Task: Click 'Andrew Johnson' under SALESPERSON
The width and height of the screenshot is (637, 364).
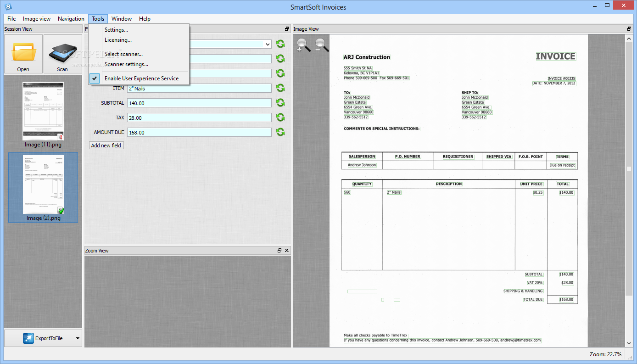Action: click(x=362, y=165)
